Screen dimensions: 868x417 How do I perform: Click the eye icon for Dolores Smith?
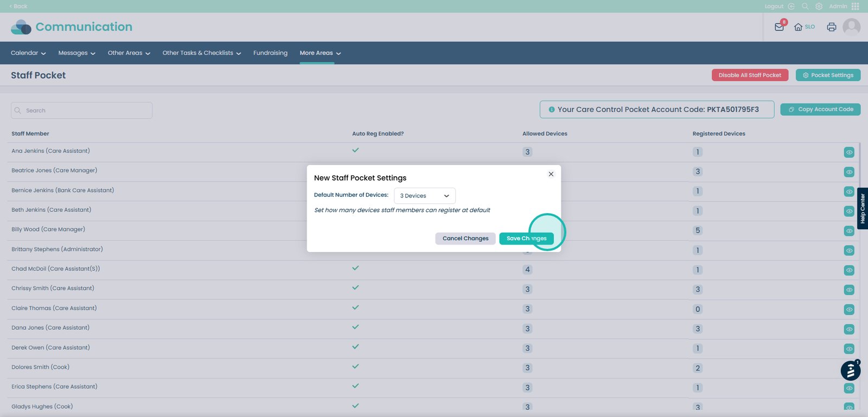pyautogui.click(x=849, y=368)
